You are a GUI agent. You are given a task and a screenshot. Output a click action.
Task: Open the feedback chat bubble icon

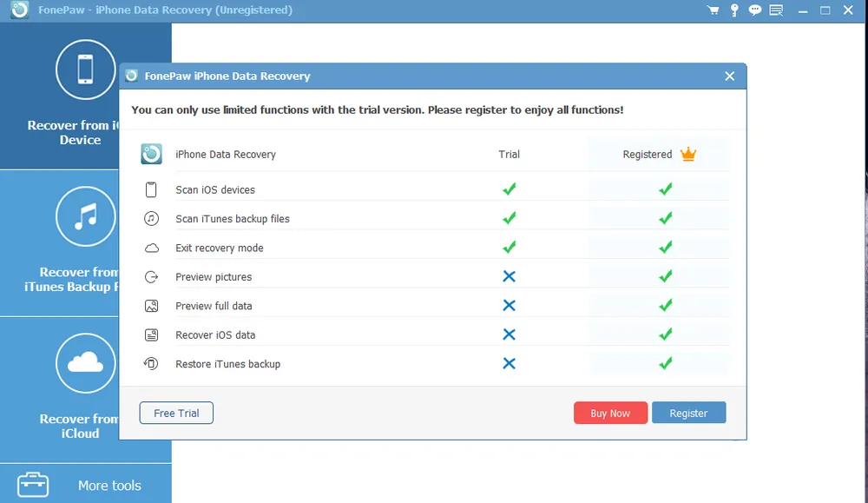(754, 10)
